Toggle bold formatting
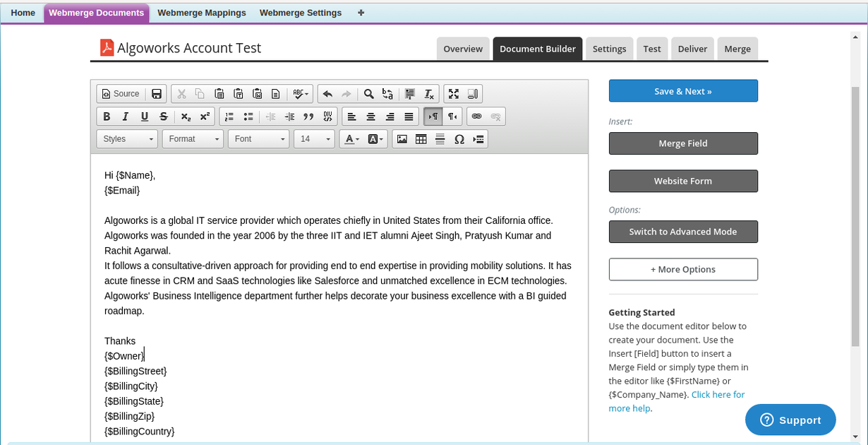The image size is (868, 445). (x=107, y=117)
